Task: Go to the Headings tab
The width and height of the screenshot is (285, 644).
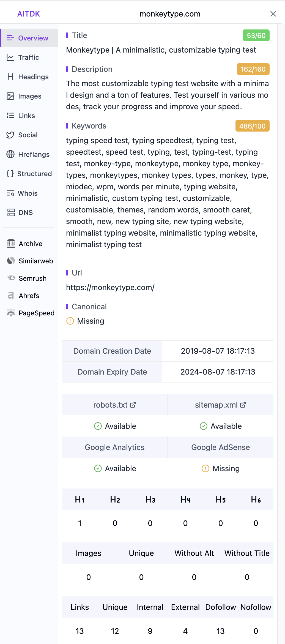Action: pyautogui.click(x=29, y=77)
